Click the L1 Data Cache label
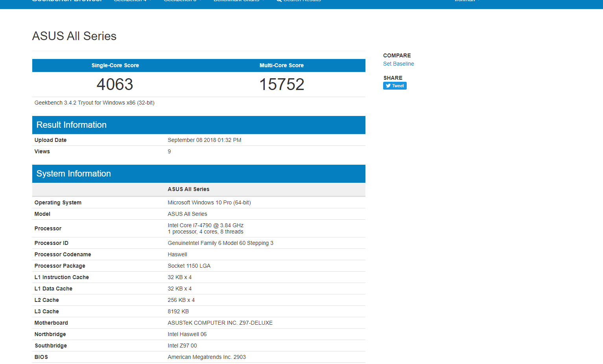This screenshot has width=603, height=364. pyautogui.click(x=53, y=289)
